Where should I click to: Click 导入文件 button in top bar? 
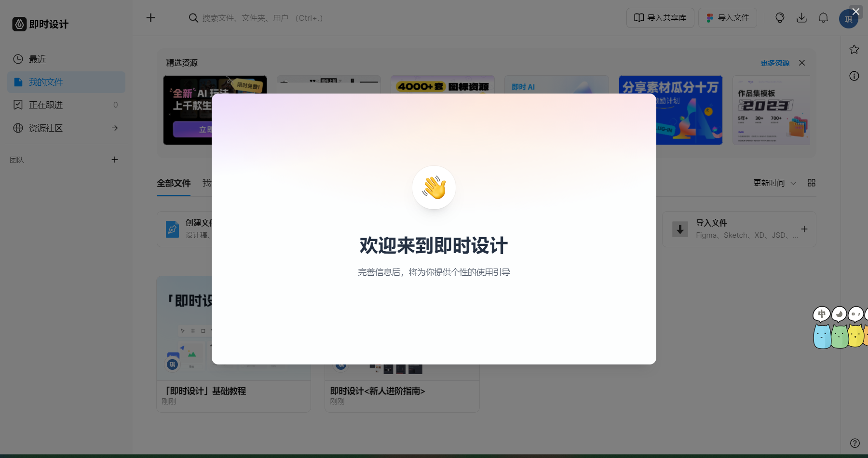pyautogui.click(x=728, y=18)
